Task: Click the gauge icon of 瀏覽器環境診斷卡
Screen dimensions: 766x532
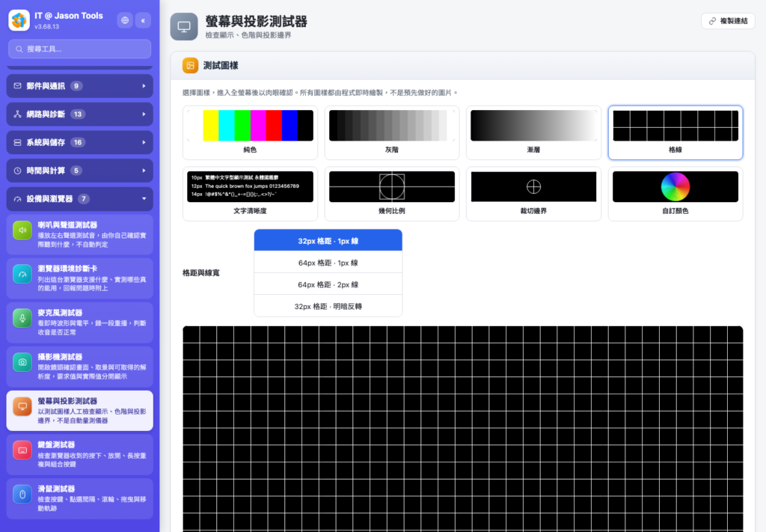Action: 22,274
